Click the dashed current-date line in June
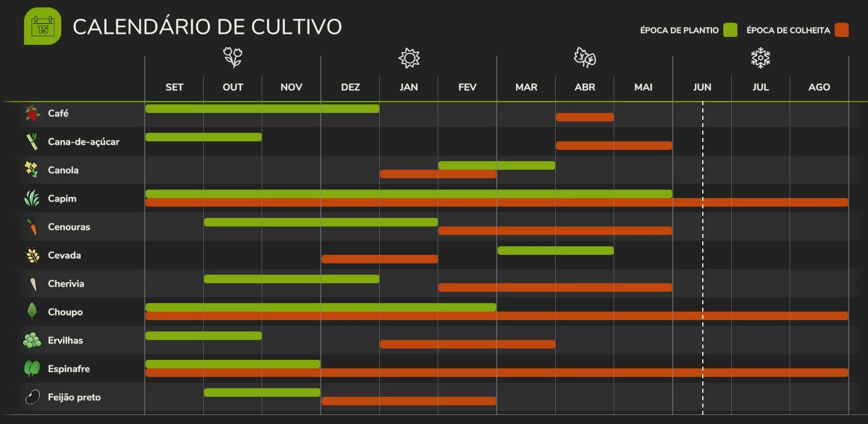This screenshot has height=424, width=868. click(703, 258)
